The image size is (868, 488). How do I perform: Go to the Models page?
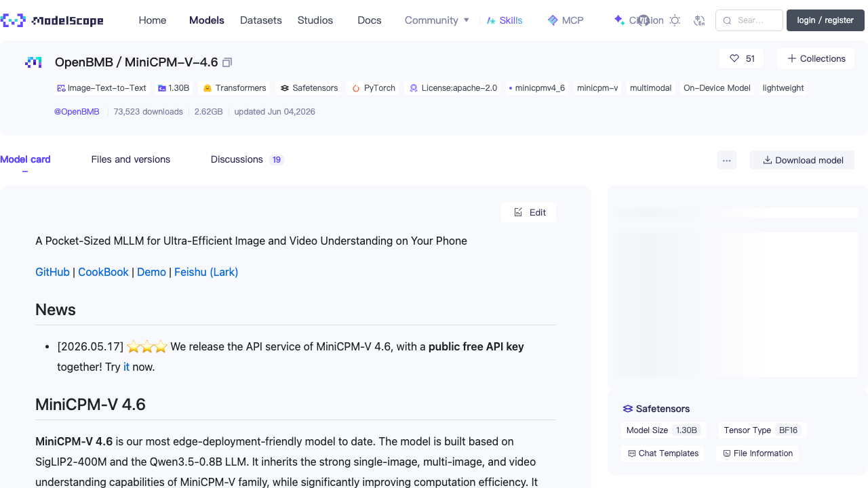tap(207, 20)
